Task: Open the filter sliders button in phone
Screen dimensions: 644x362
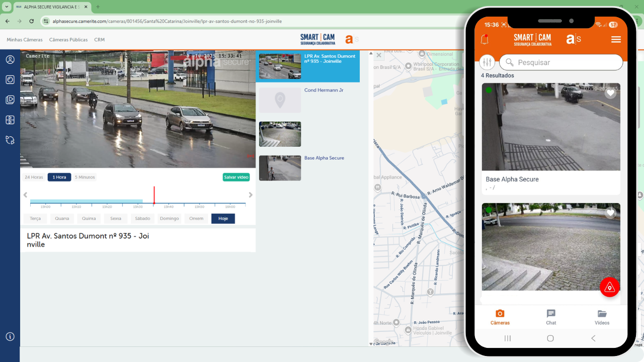Action: click(487, 62)
